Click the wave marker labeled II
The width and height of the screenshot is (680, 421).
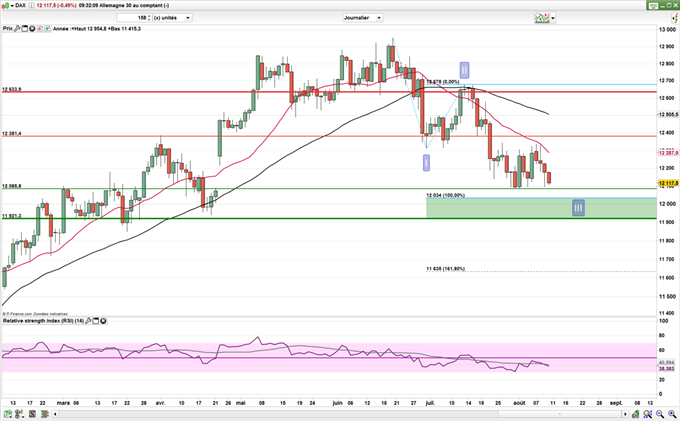464,70
